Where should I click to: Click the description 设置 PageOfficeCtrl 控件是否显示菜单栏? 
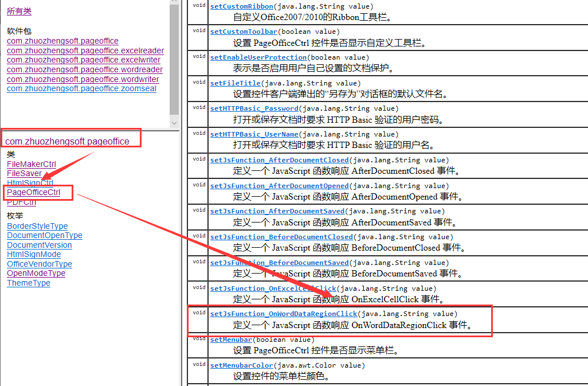(317, 350)
